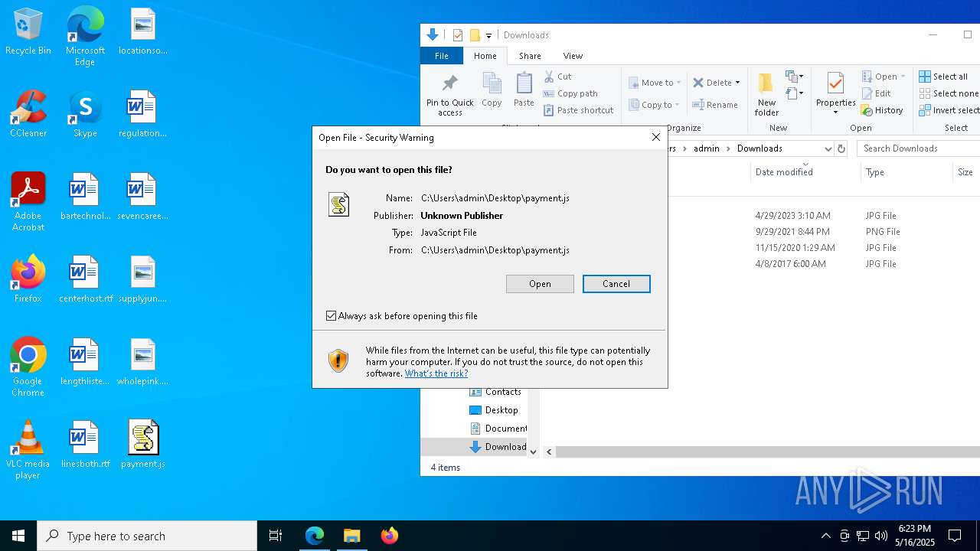This screenshot has width=980, height=551.
Task: Expand the ribbon Open button dropdown
Action: tap(903, 77)
